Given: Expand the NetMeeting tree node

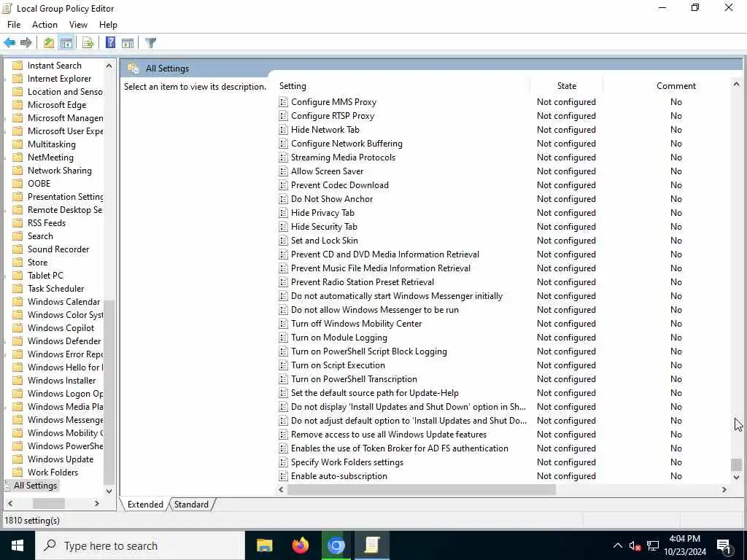Looking at the screenshot, I should [x=6, y=157].
